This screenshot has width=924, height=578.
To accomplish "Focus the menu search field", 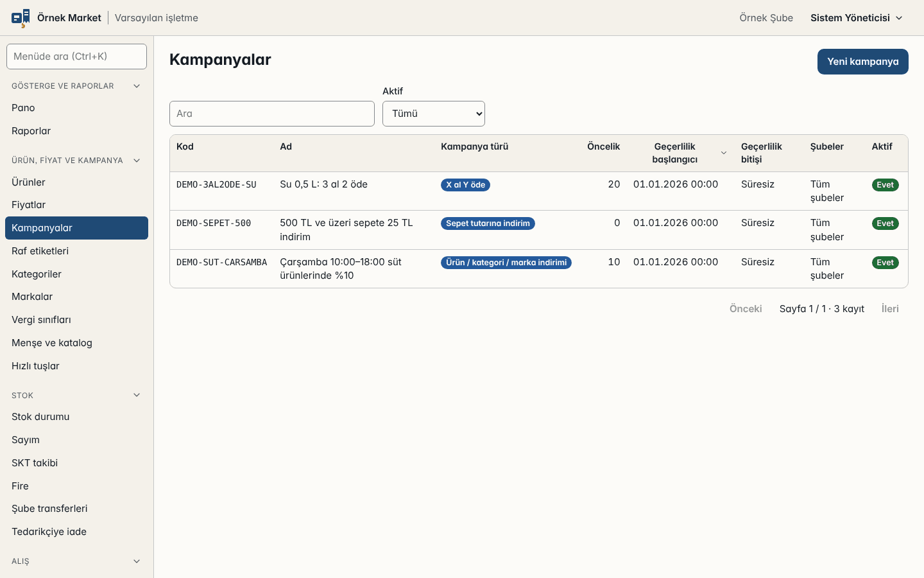I will [76, 57].
